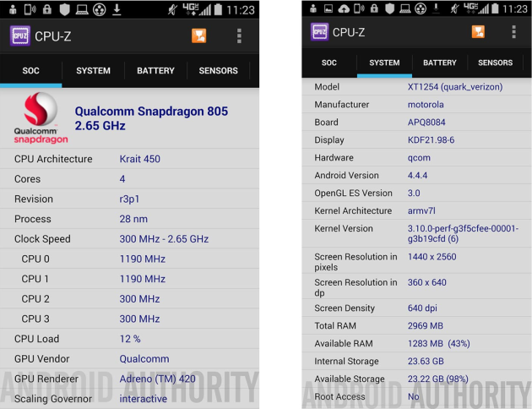The width and height of the screenshot is (532, 409).
Task: Switch to the SYSTEM tab from the SOC screen
Action: (93, 71)
